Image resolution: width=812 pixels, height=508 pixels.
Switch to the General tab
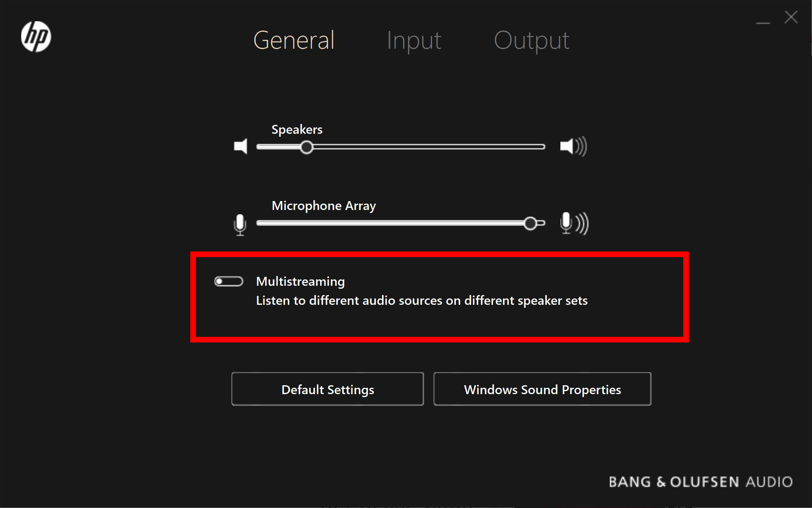tap(294, 40)
